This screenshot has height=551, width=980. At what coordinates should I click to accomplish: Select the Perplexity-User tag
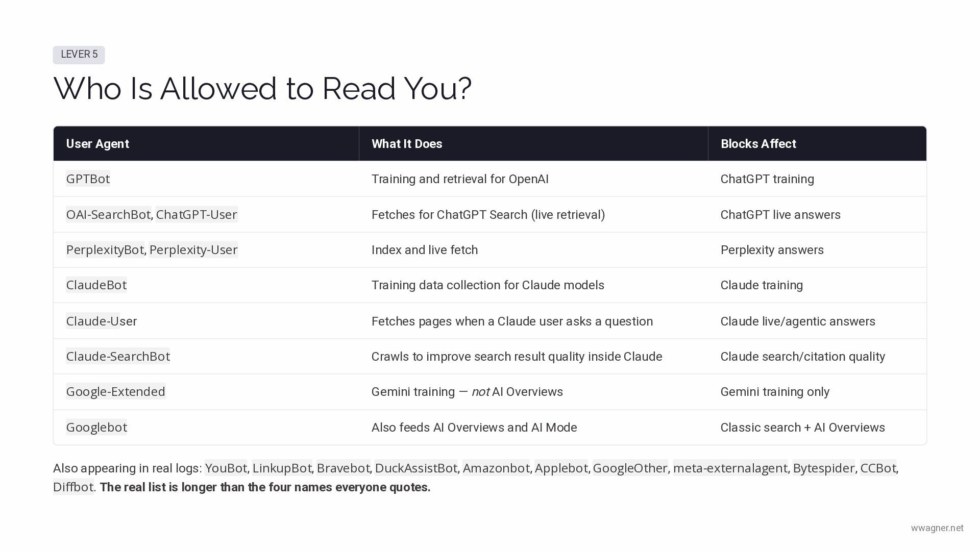tap(193, 249)
